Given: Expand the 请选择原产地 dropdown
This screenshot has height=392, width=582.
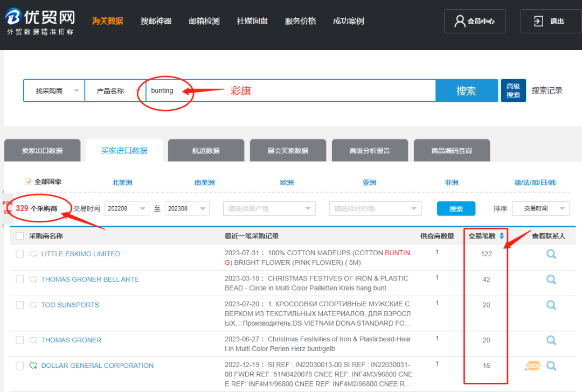Looking at the screenshot, I should click(x=269, y=208).
